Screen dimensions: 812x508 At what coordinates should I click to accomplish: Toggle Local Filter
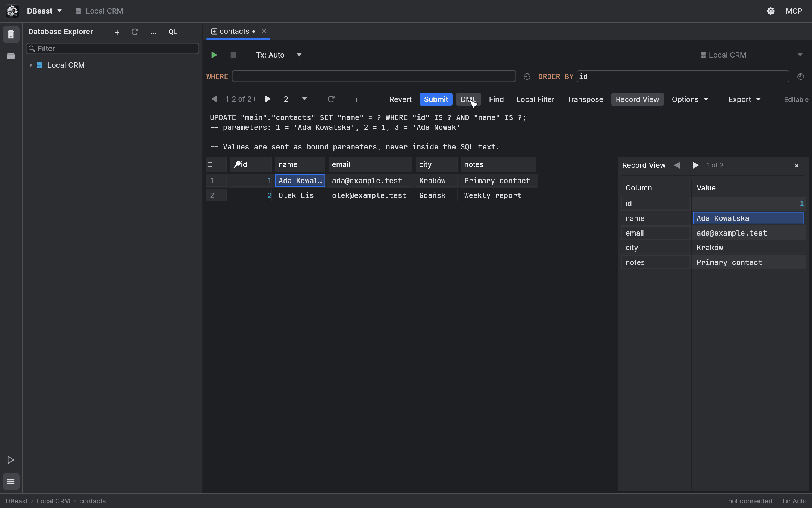(535, 99)
